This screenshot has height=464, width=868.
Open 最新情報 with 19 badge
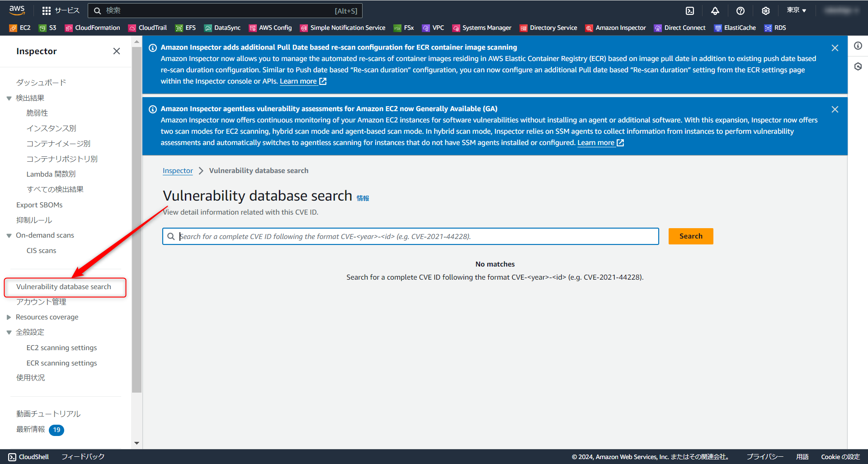(40, 430)
